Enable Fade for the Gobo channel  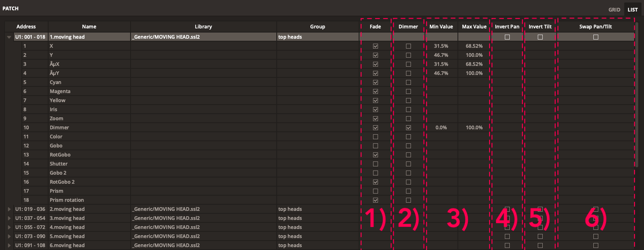375,146
